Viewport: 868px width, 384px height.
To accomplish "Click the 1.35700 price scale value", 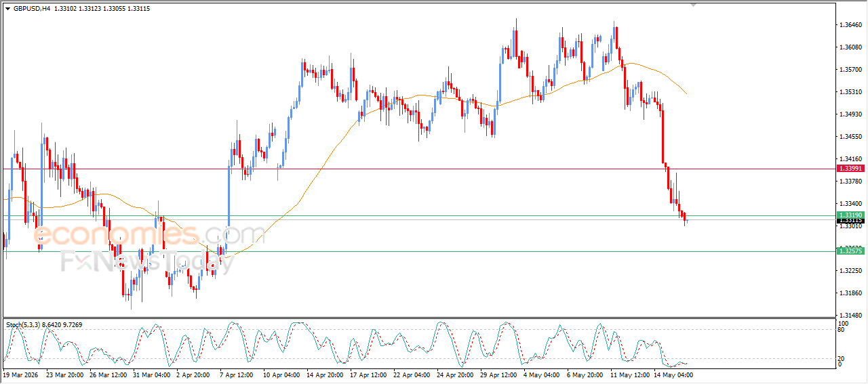I will (x=850, y=70).
